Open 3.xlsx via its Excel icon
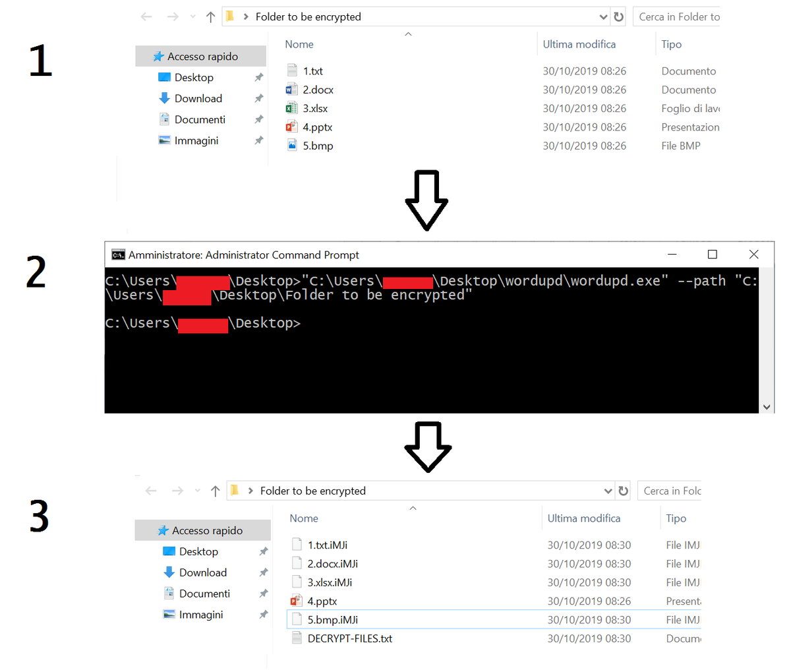The width and height of the screenshot is (791, 672). [291, 107]
